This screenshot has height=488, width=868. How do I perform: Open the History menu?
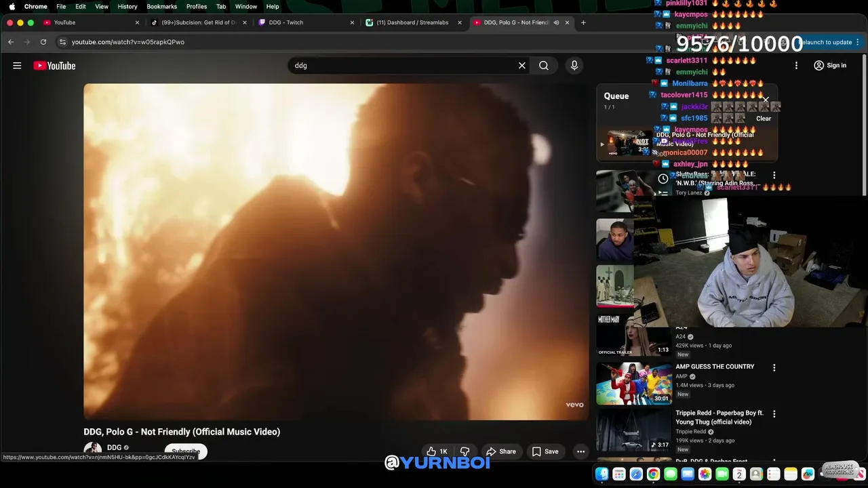[127, 6]
